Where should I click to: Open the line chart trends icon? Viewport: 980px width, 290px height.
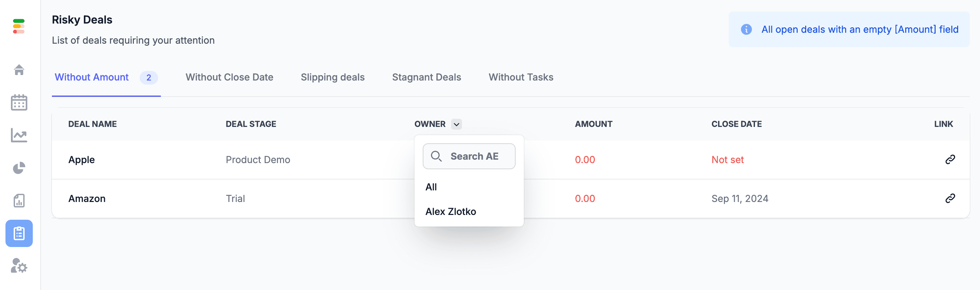(x=19, y=135)
